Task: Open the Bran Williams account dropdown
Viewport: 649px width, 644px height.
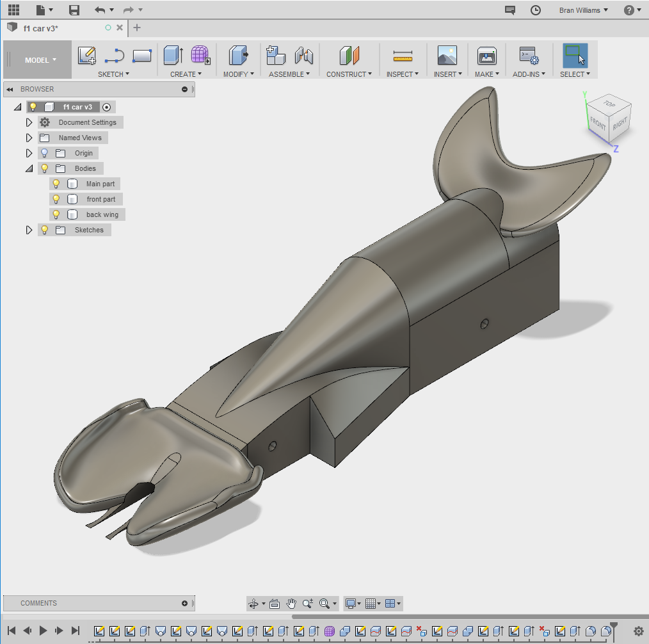Action: 584,10
